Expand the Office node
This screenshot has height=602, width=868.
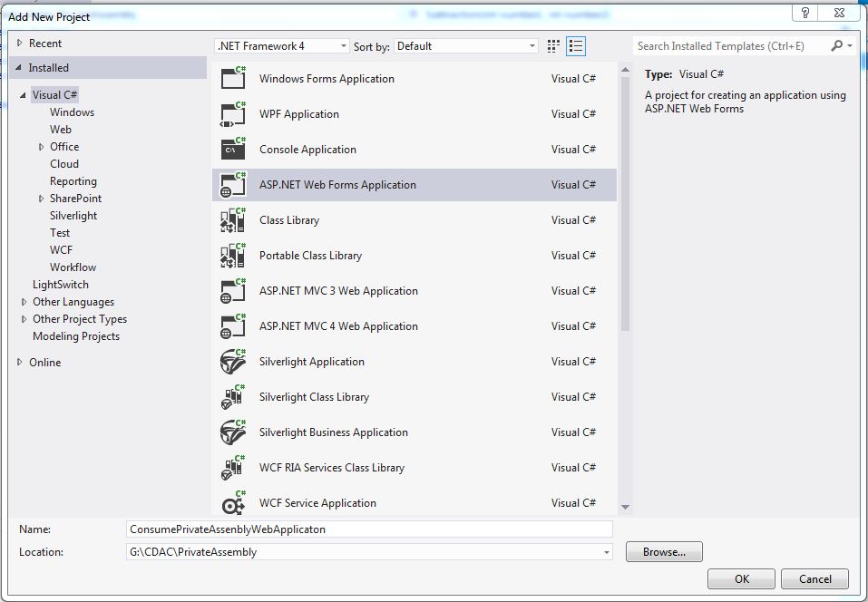point(41,147)
